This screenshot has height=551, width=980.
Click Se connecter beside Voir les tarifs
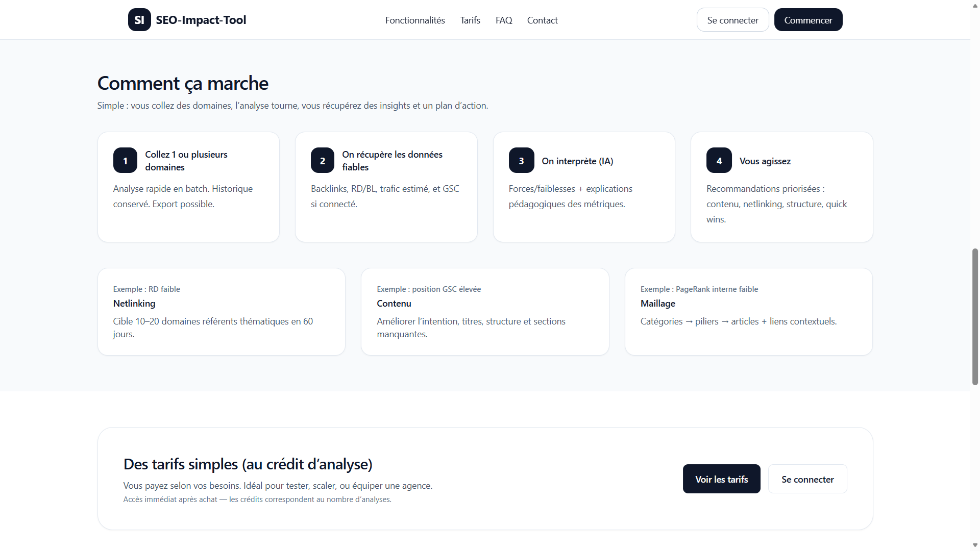coord(807,479)
